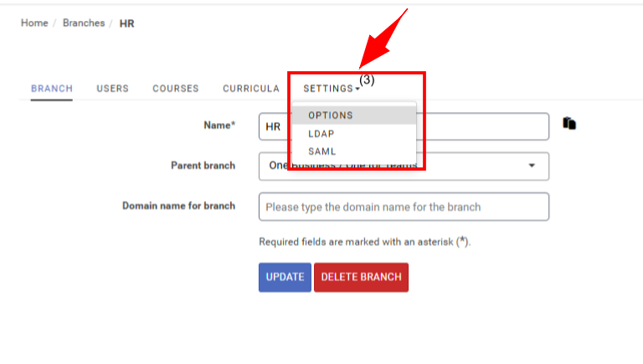Choose Options from Settings menu
643x364 pixels.
tap(331, 115)
